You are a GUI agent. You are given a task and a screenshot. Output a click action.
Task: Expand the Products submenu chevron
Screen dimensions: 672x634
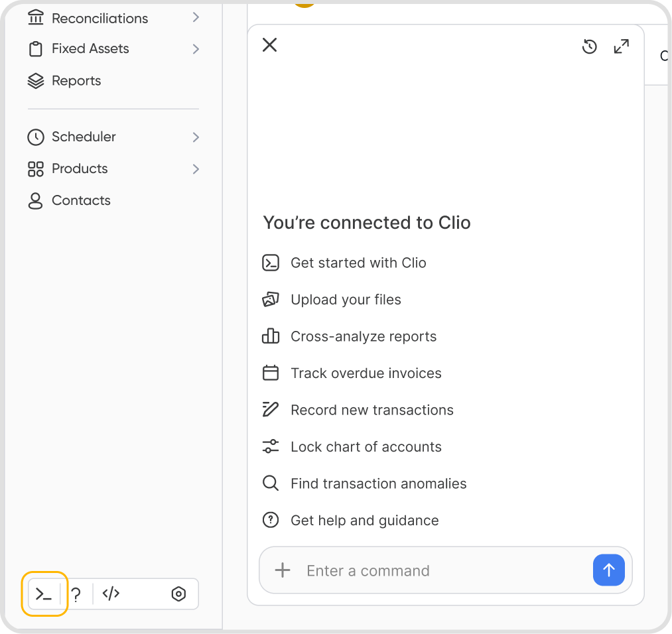tap(196, 169)
